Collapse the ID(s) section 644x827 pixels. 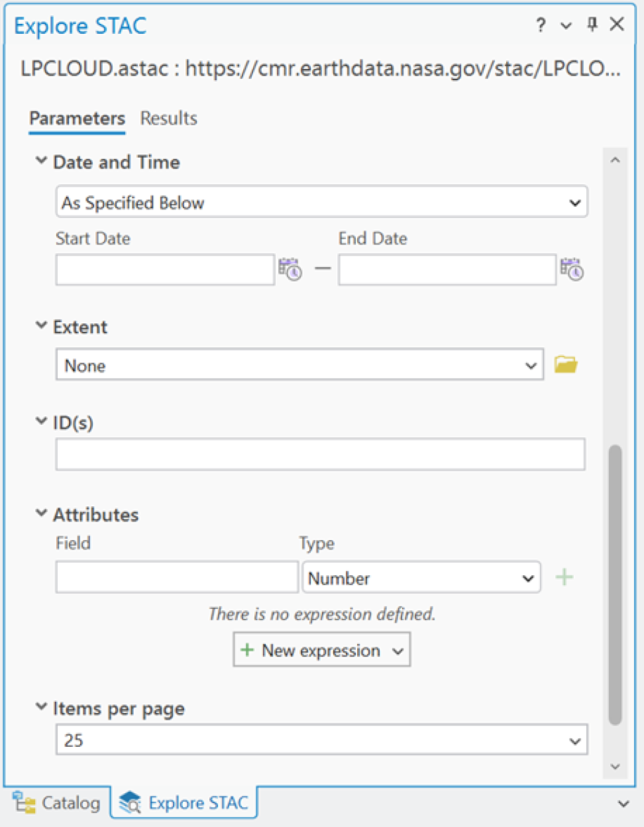point(41,421)
